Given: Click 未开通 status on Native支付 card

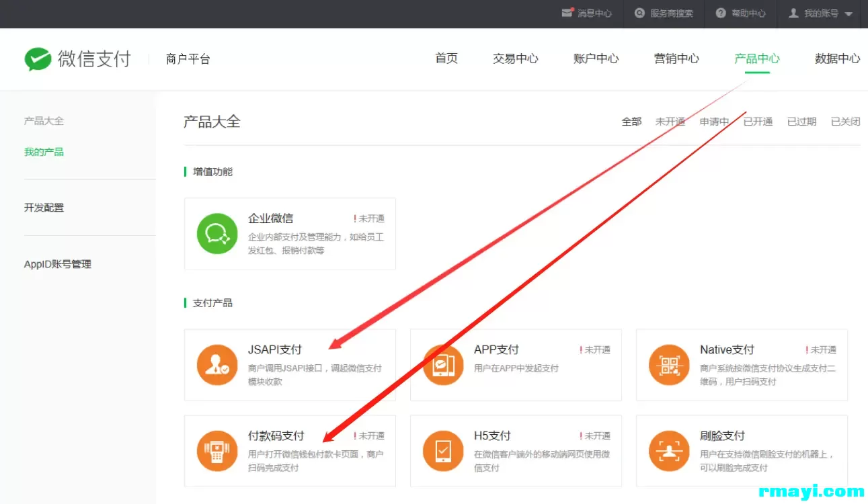Looking at the screenshot, I should point(821,349).
